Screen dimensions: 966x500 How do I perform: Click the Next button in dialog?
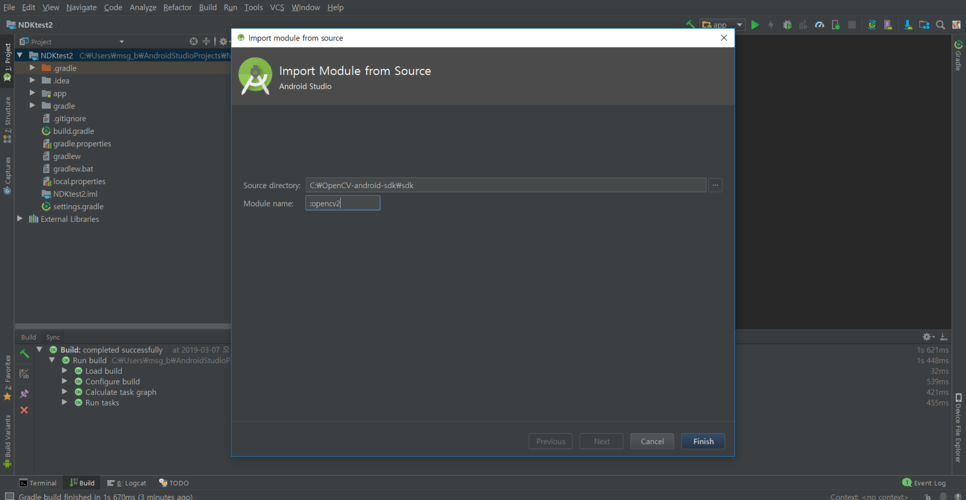click(x=601, y=442)
